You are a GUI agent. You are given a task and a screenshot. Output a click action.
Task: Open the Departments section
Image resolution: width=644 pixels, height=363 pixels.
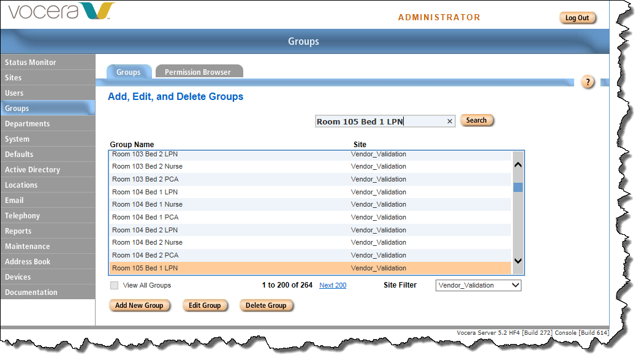click(x=48, y=124)
